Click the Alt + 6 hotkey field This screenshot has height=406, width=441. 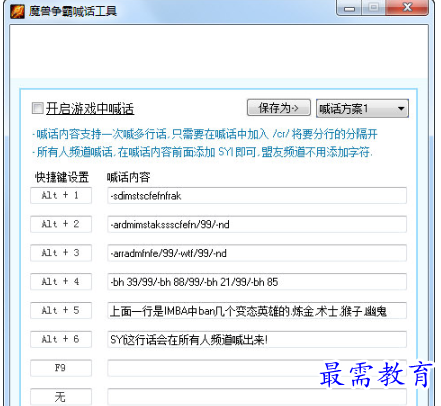coord(61,339)
